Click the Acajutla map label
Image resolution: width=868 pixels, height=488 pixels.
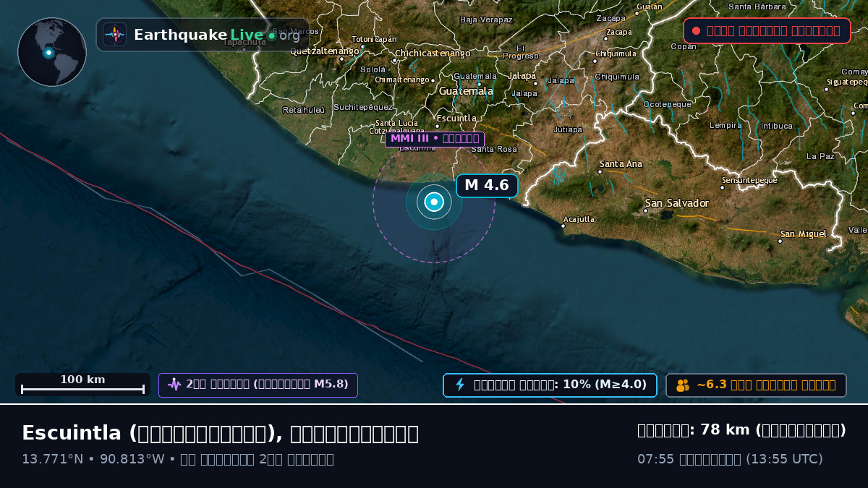click(x=579, y=219)
